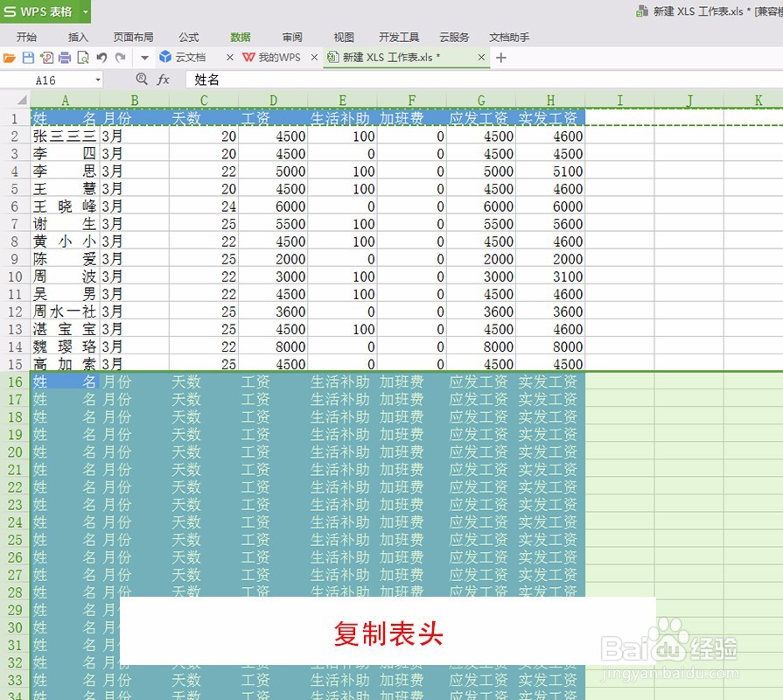Switch to the 我的WPS tab
783x700 pixels.
280,56
